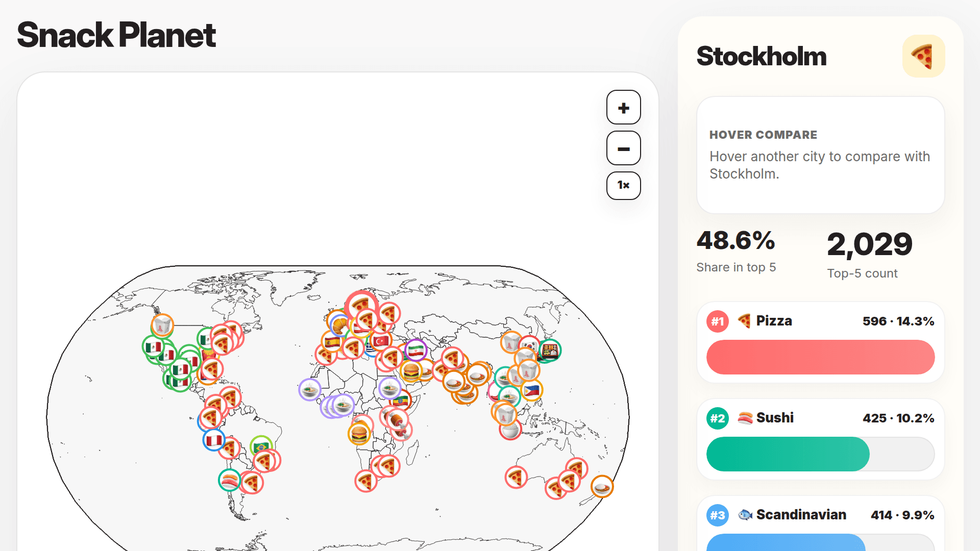Click the South Korea flag marker
This screenshot has width=980, height=551.
click(x=529, y=346)
